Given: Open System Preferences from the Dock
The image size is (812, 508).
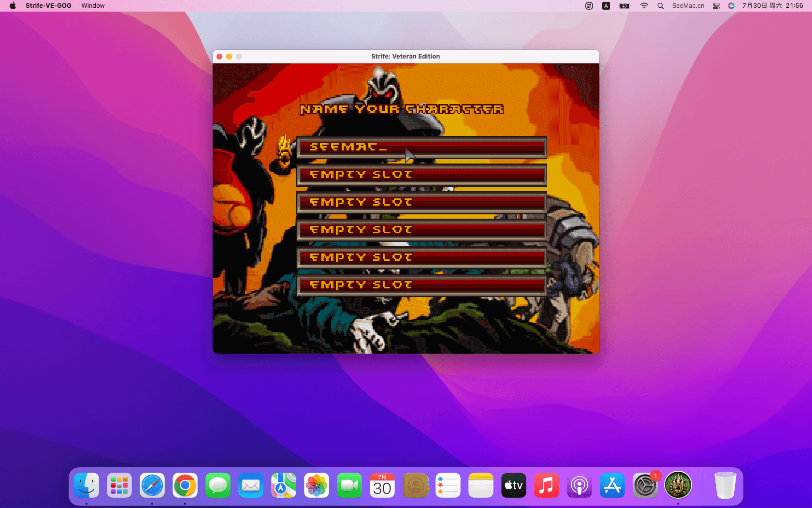Looking at the screenshot, I should point(645,485).
